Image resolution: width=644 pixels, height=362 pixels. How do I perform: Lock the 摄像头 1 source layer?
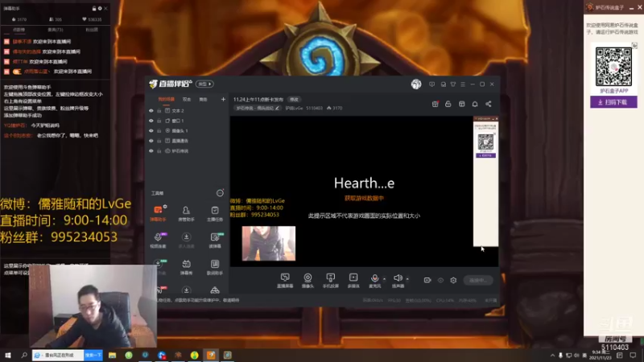pyautogui.click(x=159, y=130)
